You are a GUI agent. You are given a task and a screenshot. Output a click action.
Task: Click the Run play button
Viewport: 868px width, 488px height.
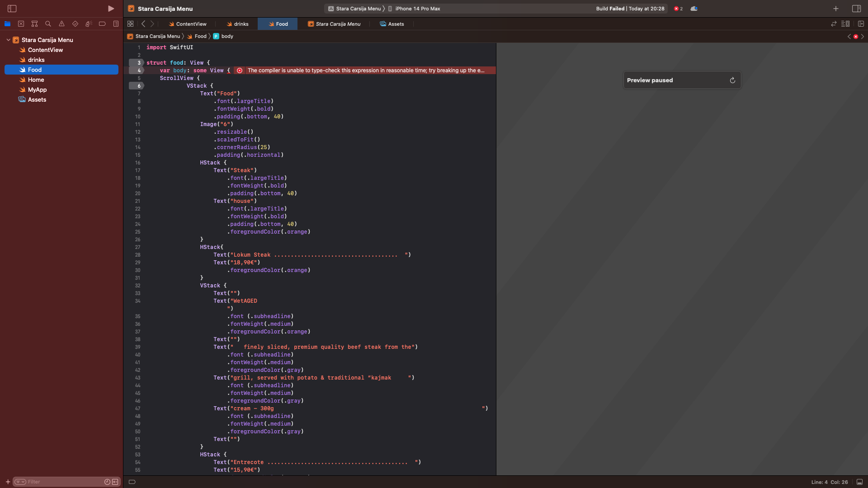click(x=111, y=9)
